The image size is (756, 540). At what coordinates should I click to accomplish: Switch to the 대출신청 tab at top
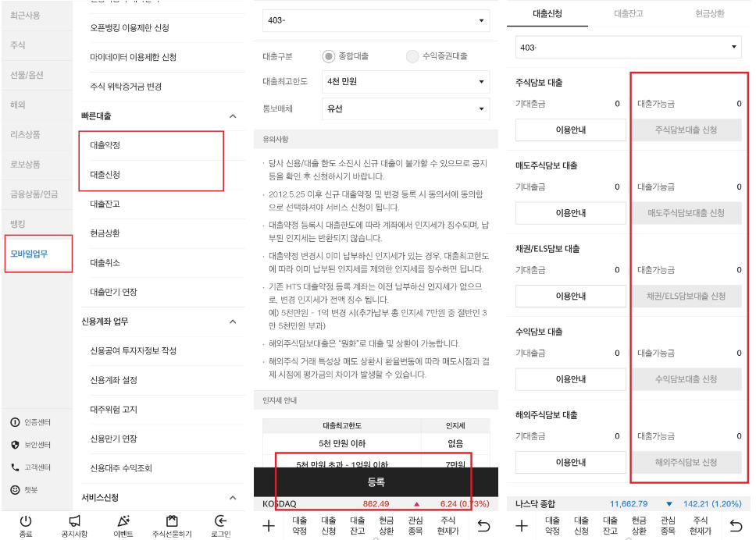(547, 13)
